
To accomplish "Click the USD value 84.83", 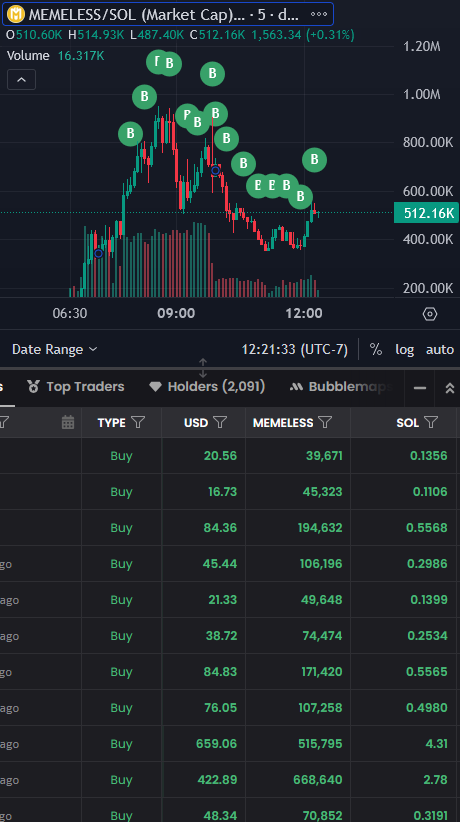I will pyautogui.click(x=220, y=672).
